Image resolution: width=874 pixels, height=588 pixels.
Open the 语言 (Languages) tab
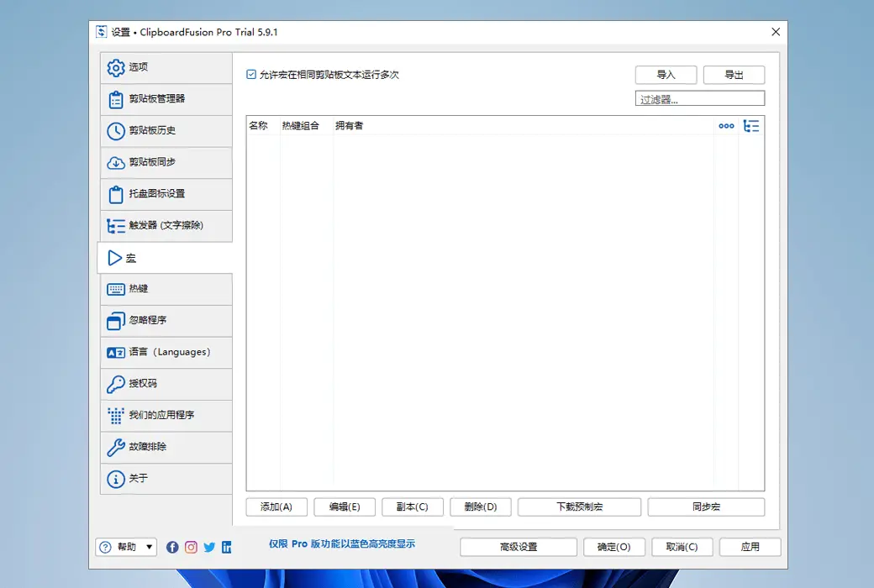pyautogui.click(x=166, y=352)
